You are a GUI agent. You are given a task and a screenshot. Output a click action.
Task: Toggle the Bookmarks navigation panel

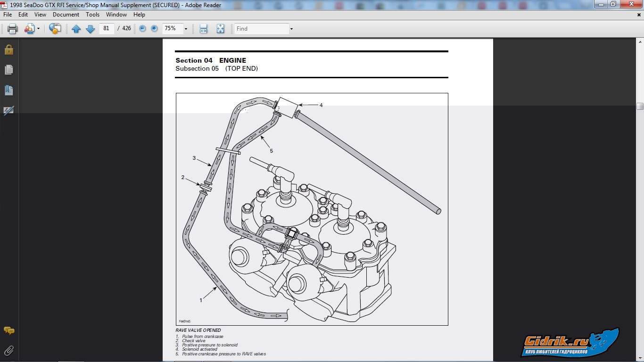tap(9, 90)
